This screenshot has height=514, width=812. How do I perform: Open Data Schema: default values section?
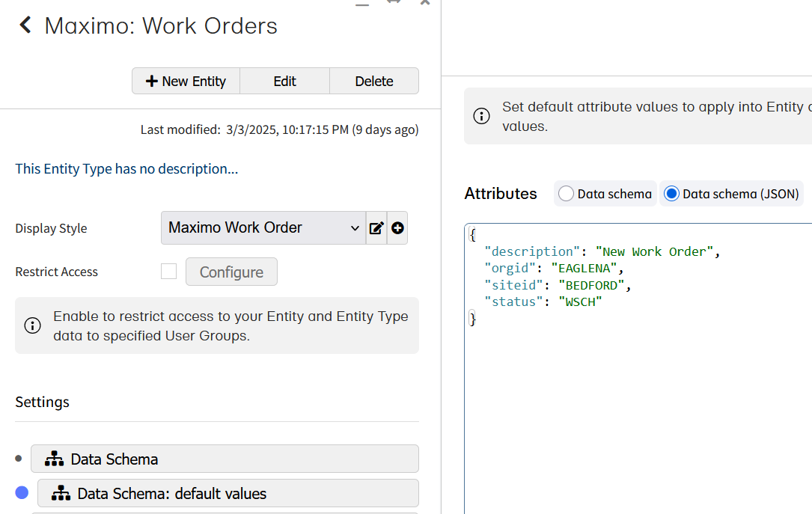pos(228,494)
